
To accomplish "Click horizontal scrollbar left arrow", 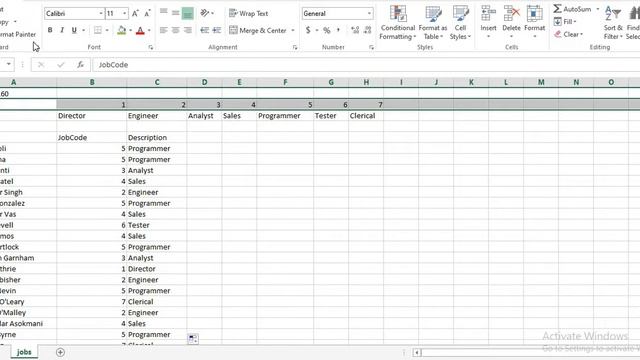I will (416, 352).
